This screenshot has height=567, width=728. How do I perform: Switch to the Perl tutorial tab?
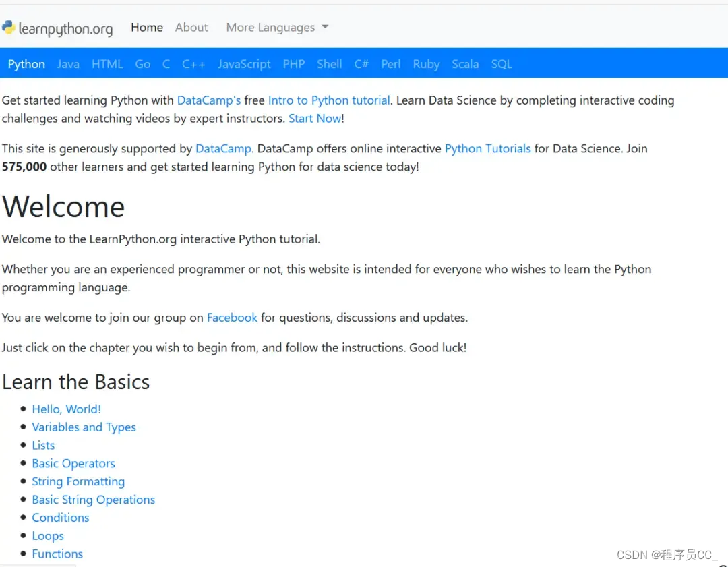pos(391,64)
